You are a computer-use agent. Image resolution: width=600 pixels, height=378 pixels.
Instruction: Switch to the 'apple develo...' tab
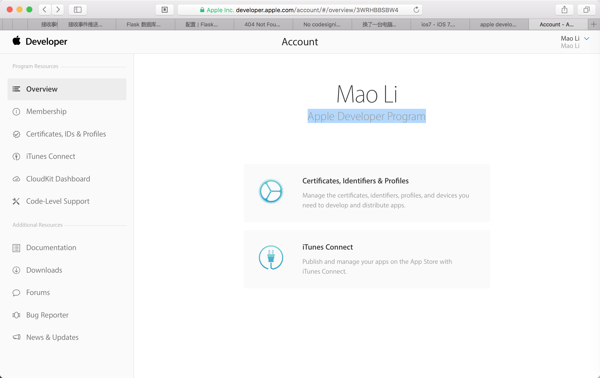click(x=499, y=24)
